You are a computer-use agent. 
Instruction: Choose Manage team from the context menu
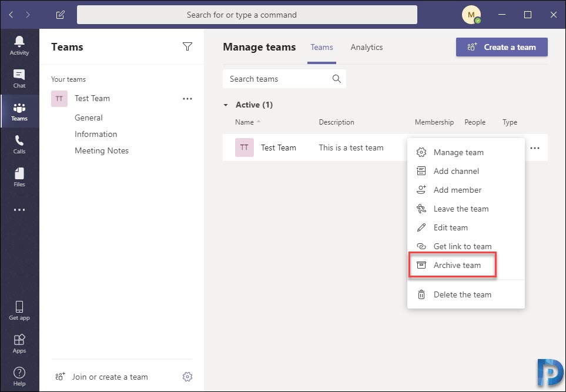[465, 152]
